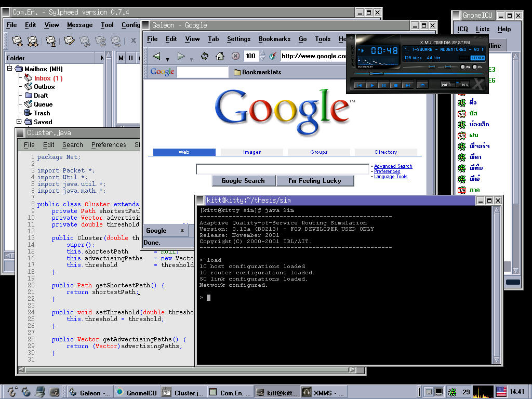The height and width of the screenshot is (399, 532).
Task: Compose new message in Sylpheed toolbar
Action: 69,41
